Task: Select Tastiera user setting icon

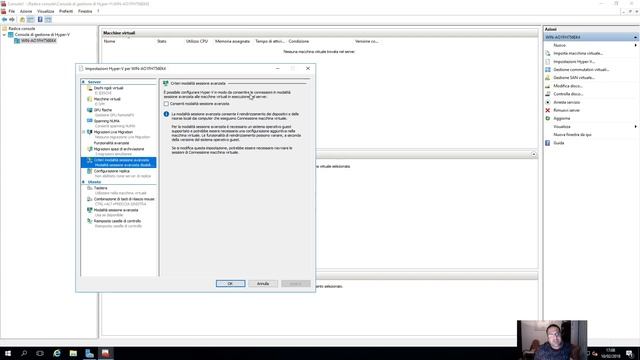Action: (x=90, y=188)
